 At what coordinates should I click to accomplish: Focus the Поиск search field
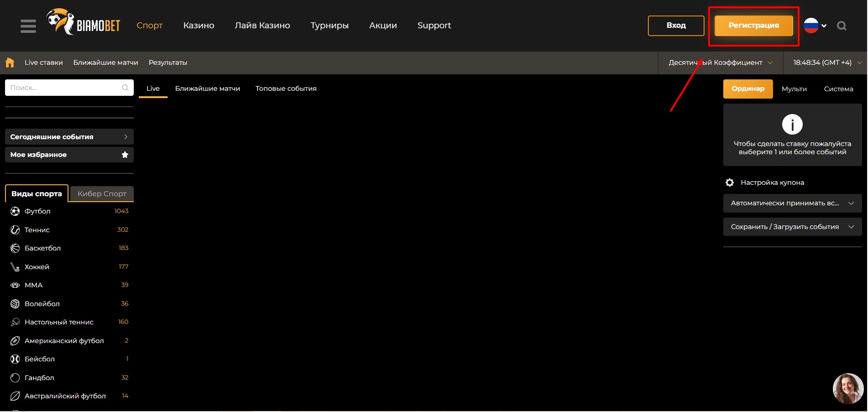pos(69,88)
